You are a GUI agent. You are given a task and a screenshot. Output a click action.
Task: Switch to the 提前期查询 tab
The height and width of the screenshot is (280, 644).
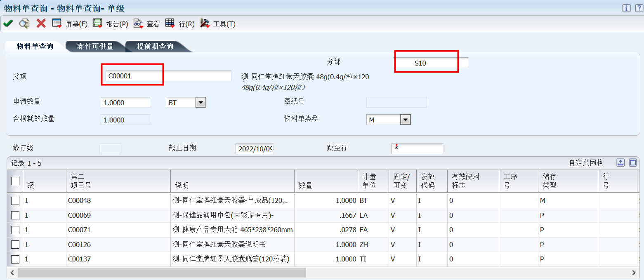pyautogui.click(x=155, y=46)
